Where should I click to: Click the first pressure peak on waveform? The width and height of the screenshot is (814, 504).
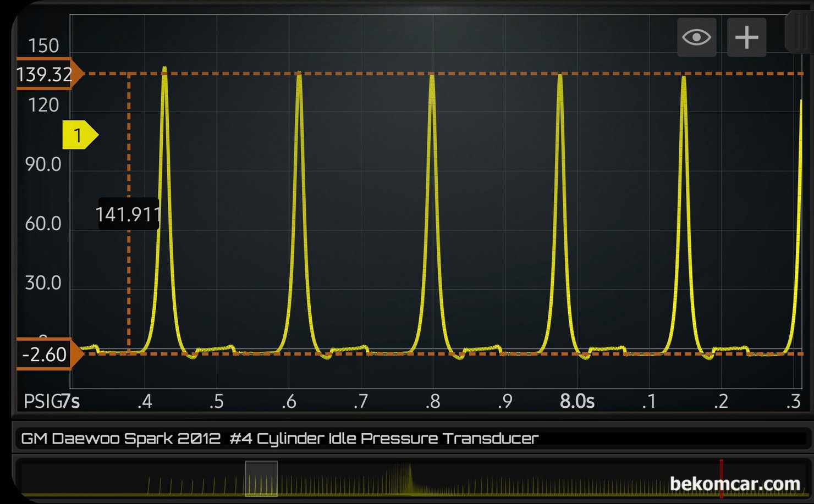pyautogui.click(x=164, y=70)
